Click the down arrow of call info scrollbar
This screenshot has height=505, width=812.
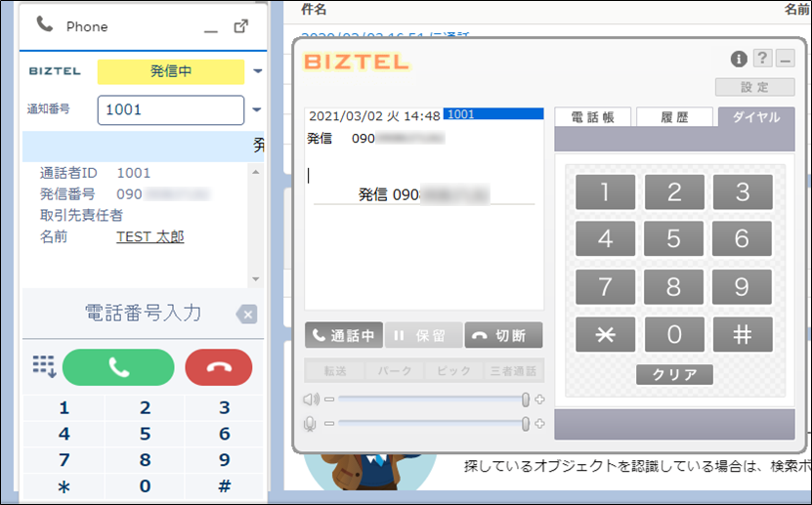[x=255, y=279]
